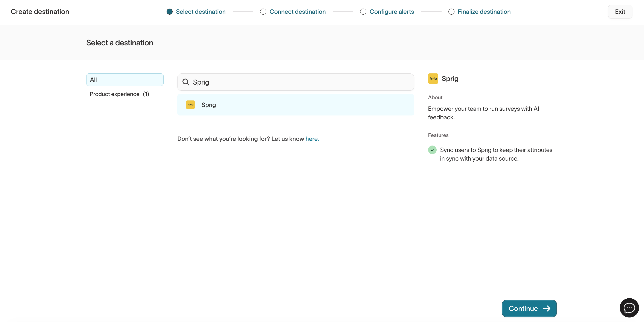
Task: Choose the All category filter
Action: coord(125,80)
